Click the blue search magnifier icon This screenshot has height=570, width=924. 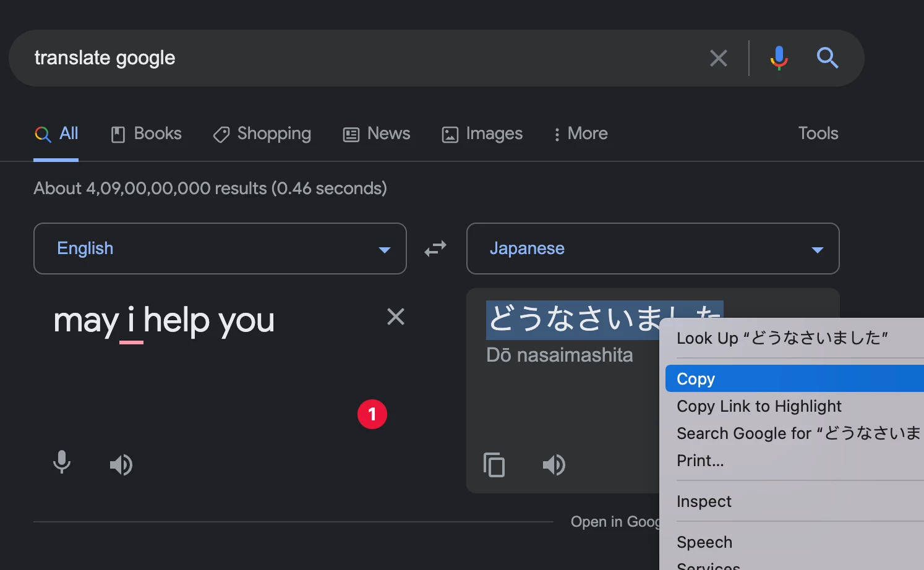[x=827, y=58]
